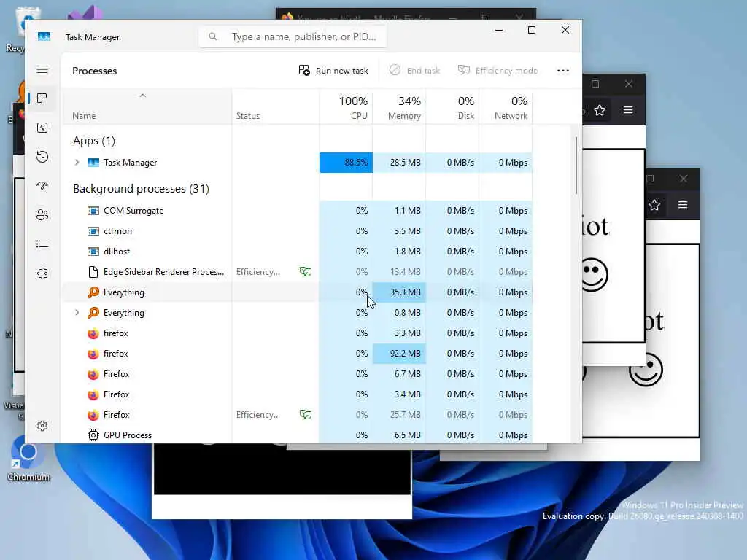Open hamburger menu in rightmost Firefox window
747x560 pixels.
tap(683, 205)
